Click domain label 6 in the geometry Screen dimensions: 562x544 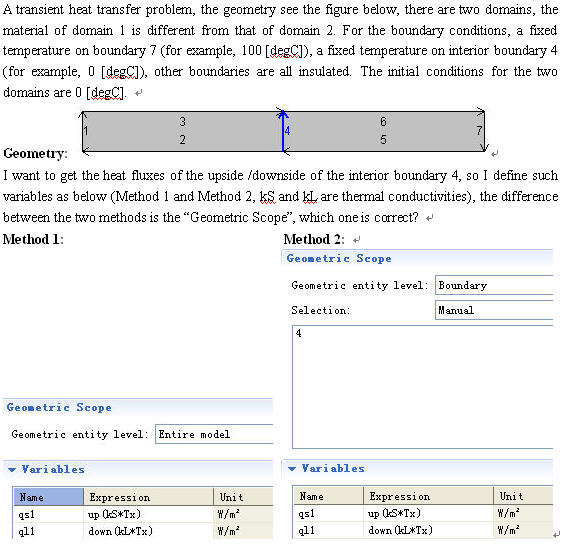click(x=383, y=122)
